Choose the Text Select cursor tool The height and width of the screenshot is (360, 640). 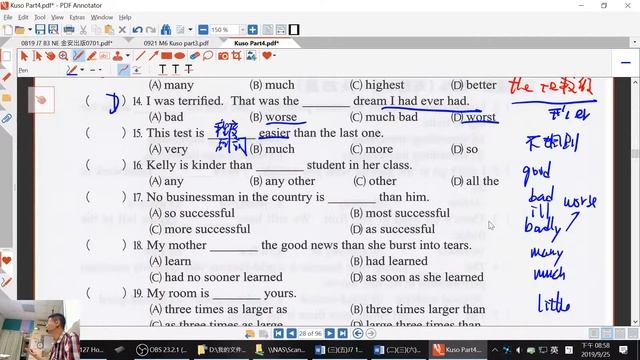click(37, 56)
